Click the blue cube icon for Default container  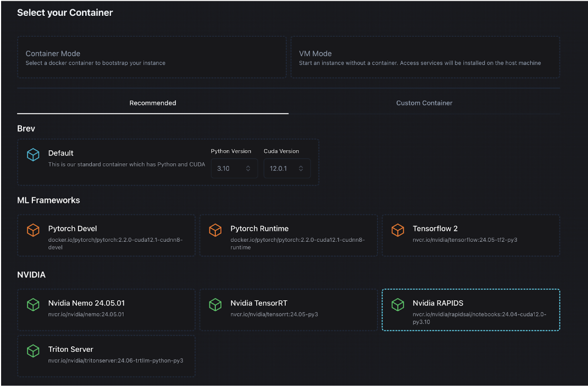[x=33, y=154]
